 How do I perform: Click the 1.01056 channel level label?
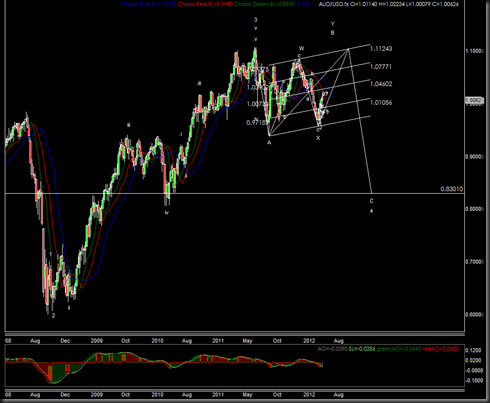point(381,103)
